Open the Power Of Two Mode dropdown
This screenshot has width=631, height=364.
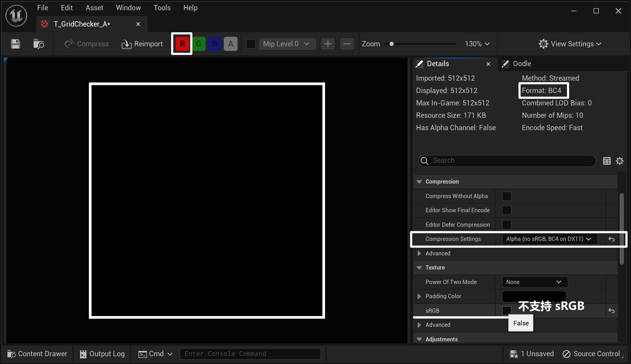tap(534, 282)
